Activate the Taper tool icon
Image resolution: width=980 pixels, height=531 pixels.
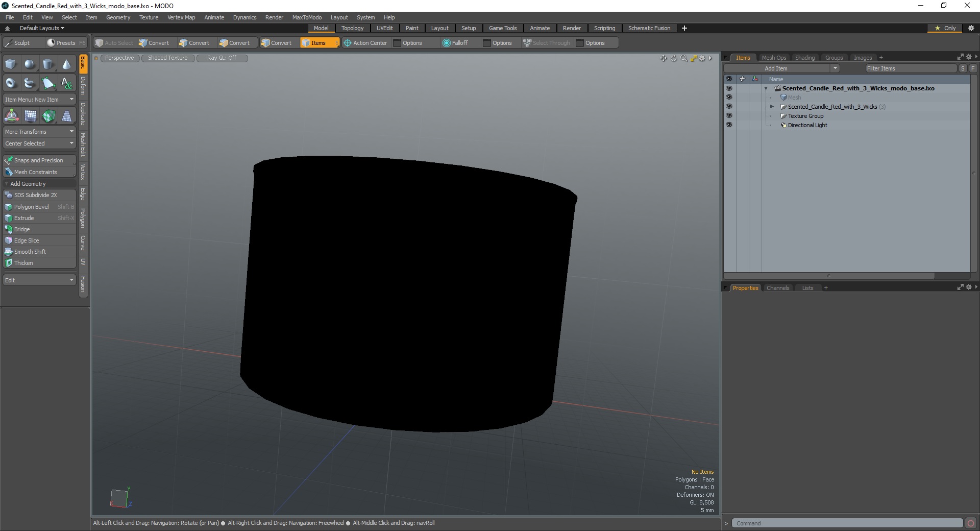67,116
